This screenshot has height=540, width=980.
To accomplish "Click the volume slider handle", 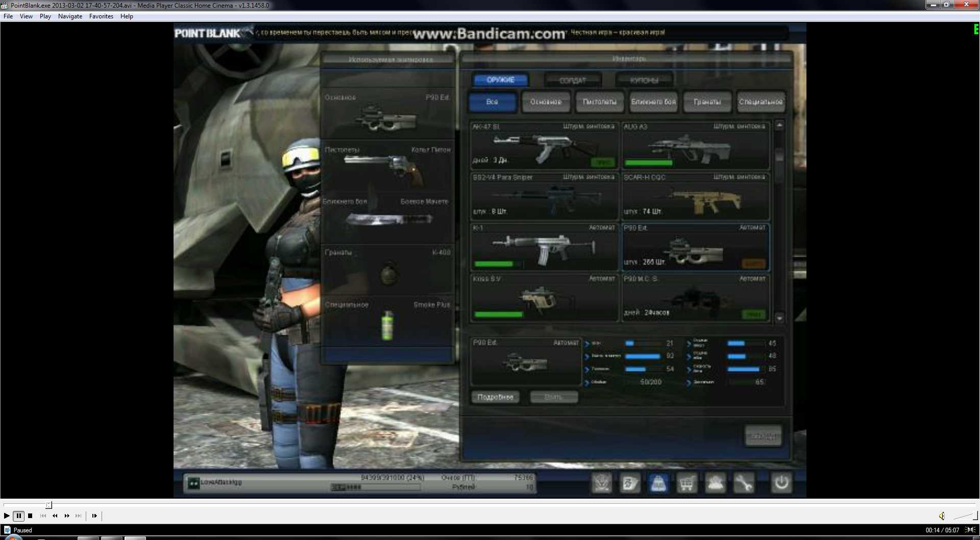I will pos(974,516).
